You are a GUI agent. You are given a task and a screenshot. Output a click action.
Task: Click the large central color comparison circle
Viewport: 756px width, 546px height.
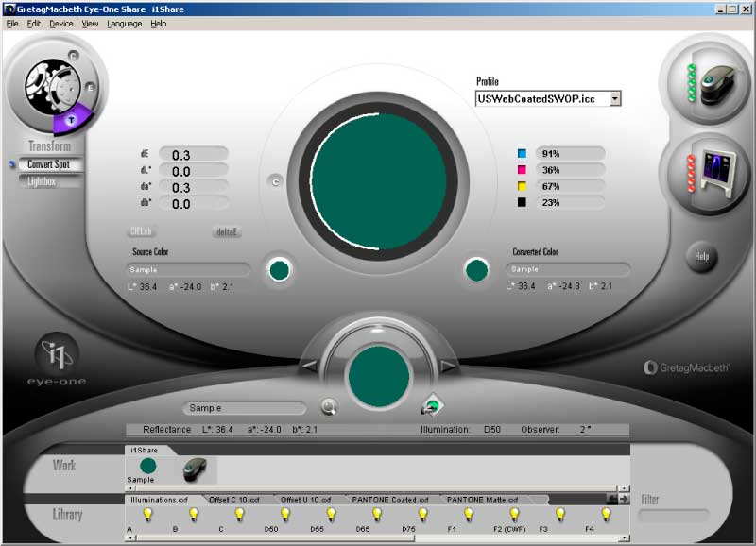pyautogui.click(x=378, y=181)
